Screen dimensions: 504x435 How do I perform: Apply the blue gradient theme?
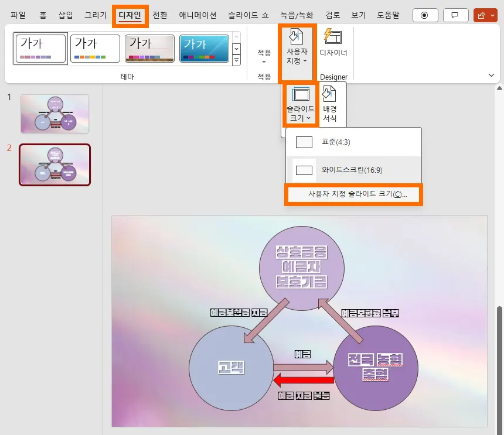click(x=204, y=49)
